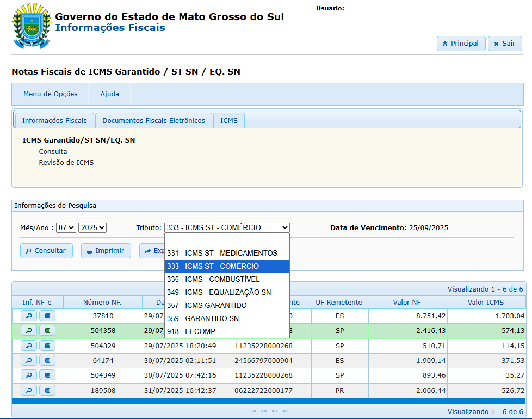Open Menu de Opções
Viewport: 532px width, 419px height.
pos(50,94)
